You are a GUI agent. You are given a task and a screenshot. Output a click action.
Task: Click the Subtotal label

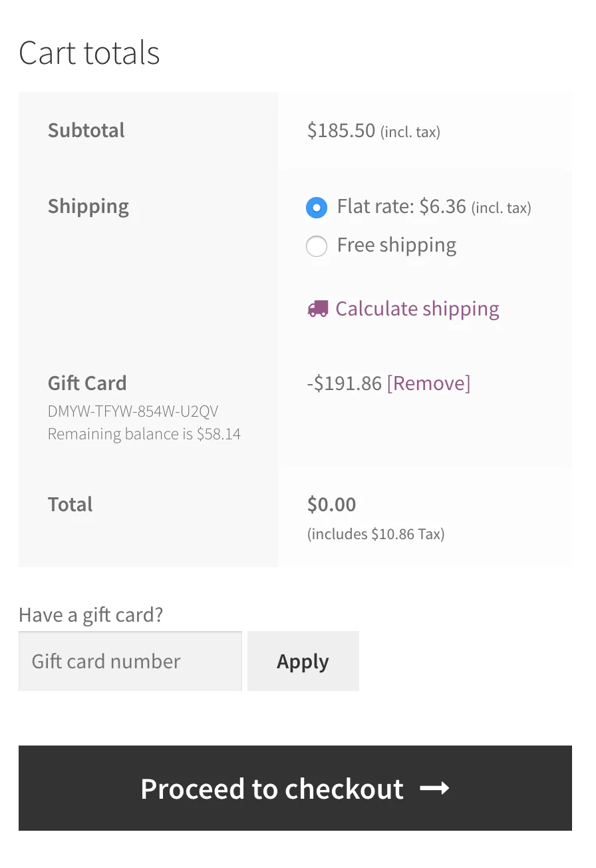tap(86, 130)
